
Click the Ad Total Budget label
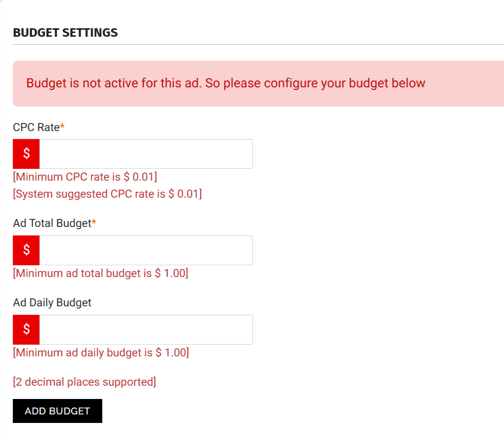point(52,223)
